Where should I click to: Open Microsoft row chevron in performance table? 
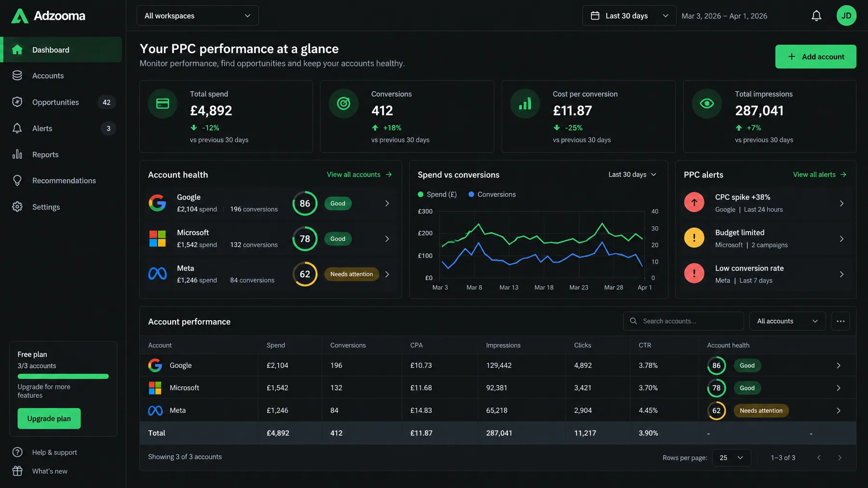[x=838, y=388]
